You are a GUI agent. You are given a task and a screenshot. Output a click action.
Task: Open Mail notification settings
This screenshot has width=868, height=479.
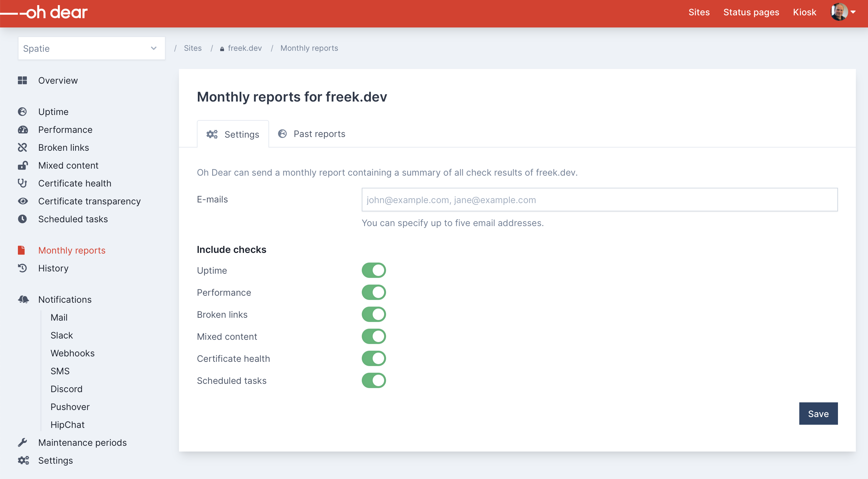pyautogui.click(x=59, y=317)
